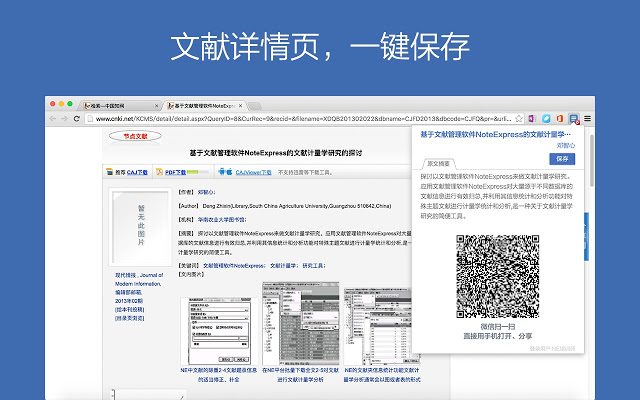Switch to the first browser tab 检索—中国知网

pos(118,106)
